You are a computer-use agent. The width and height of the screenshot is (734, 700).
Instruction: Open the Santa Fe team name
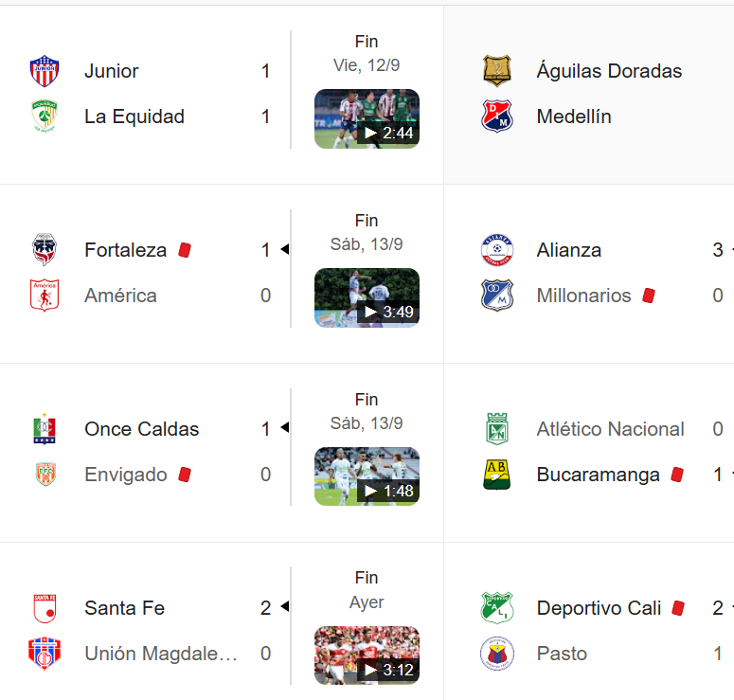pyautogui.click(x=124, y=608)
